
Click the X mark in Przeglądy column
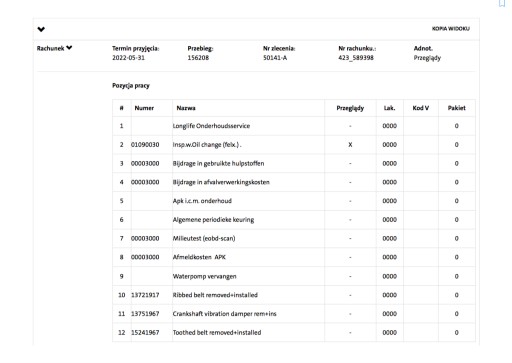point(350,145)
